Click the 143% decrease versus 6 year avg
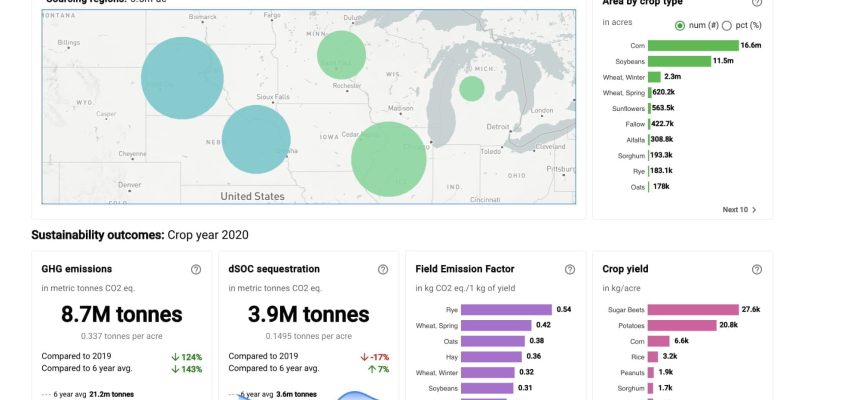Viewport: 860px width, 400px height. pos(186,369)
